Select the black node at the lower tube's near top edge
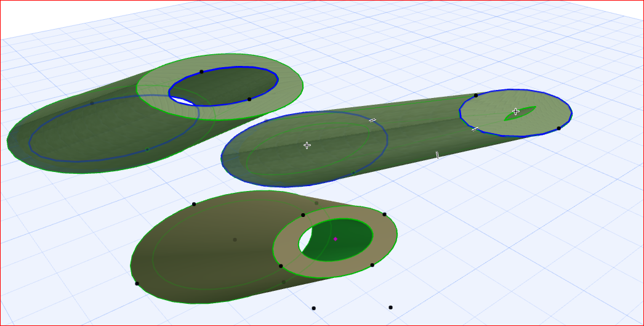 194,204
